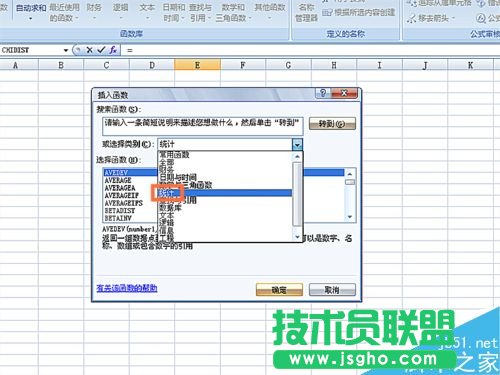The height and width of the screenshot is (375, 500).
Task: Select column D header
Action: click(152, 65)
